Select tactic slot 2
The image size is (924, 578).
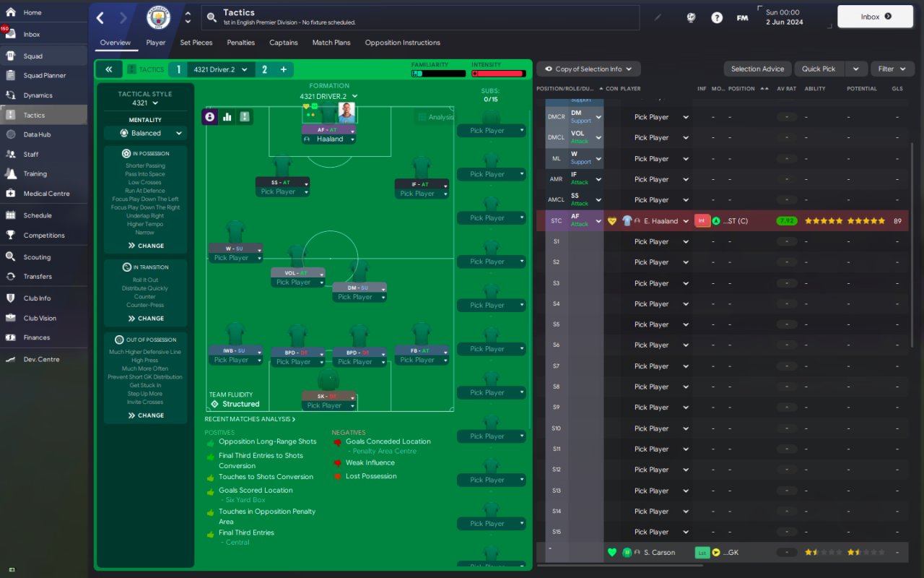pyautogui.click(x=265, y=69)
